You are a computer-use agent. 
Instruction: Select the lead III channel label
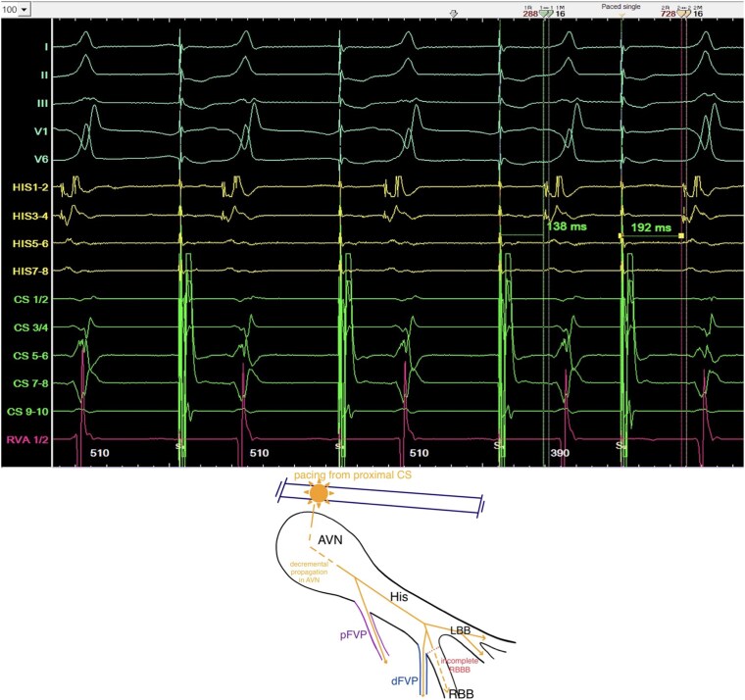tap(43, 103)
